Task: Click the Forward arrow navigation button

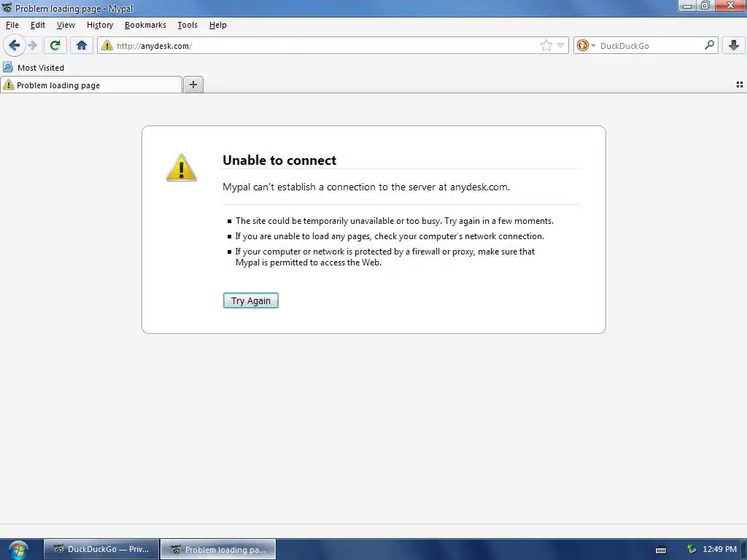Action: [x=33, y=46]
